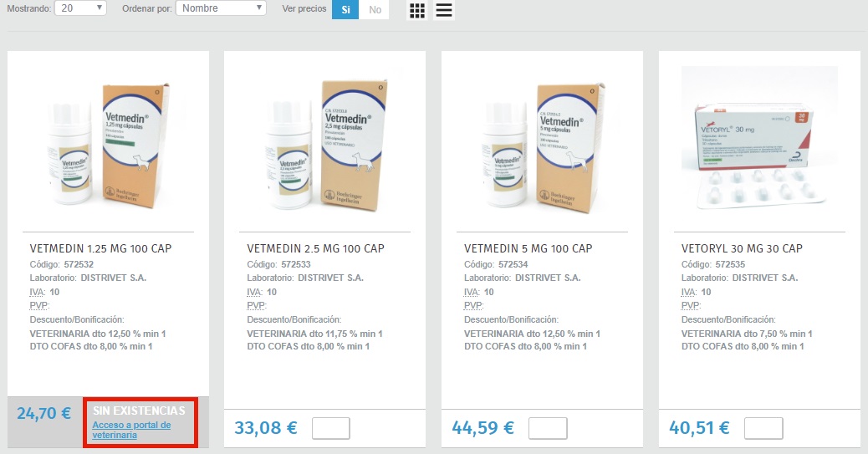Screen dimensions: 868x454
Task: Open the Ordenar por Nombre dropdown
Action: [221, 8]
